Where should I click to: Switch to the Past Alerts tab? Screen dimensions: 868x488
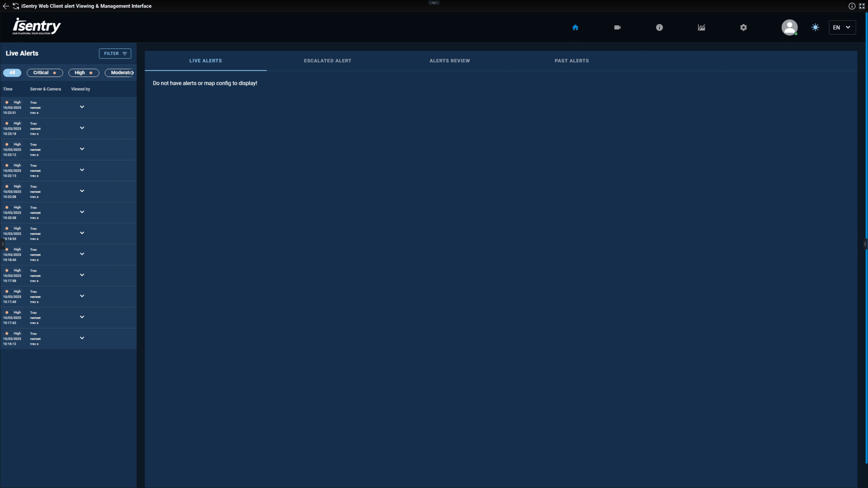pos(571,61)
